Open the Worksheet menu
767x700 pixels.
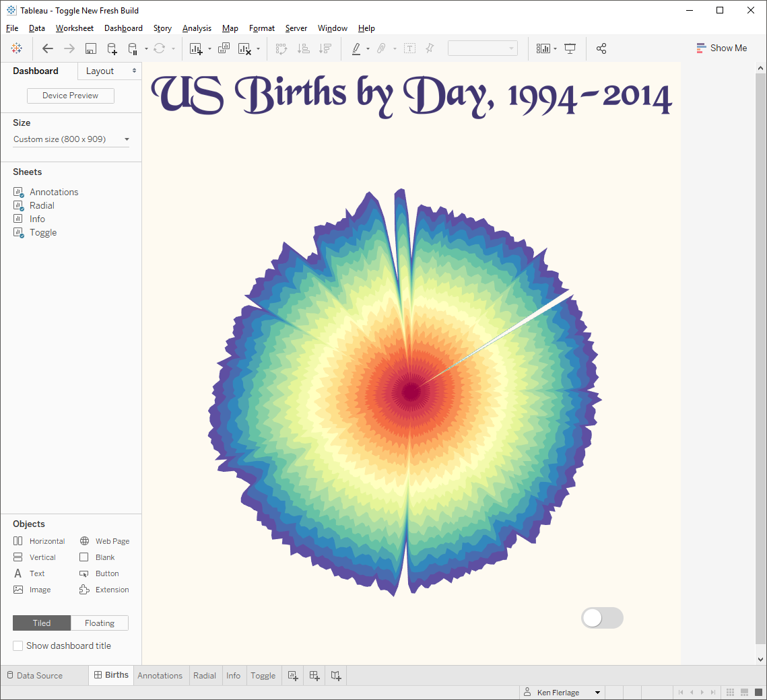tap(74, 28)
